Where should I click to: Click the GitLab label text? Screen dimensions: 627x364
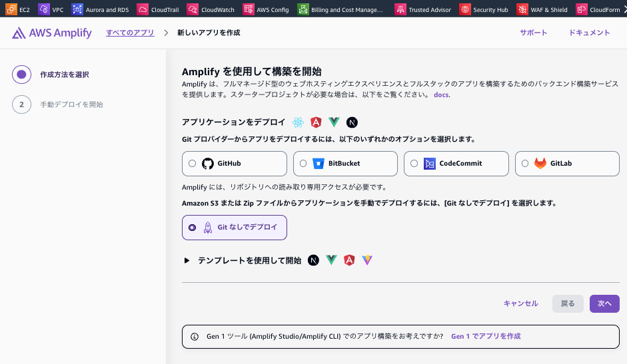click(x=561, y=164)
